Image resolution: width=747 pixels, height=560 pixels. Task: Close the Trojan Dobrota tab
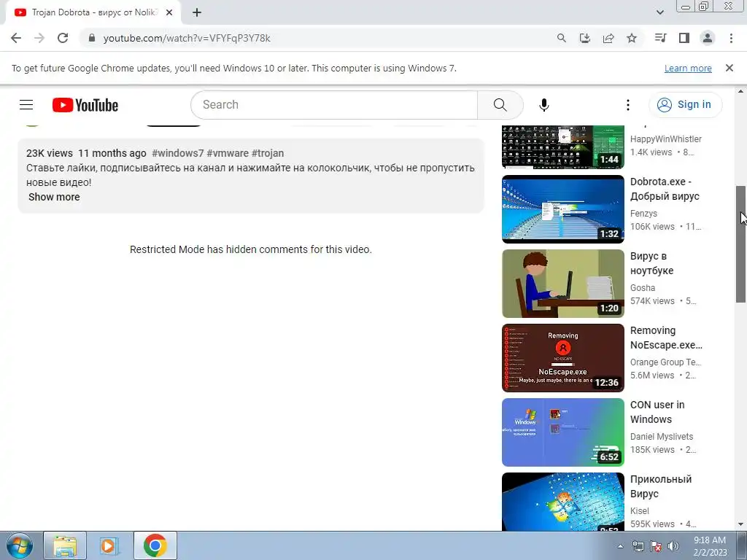click(x=169, y=13)
